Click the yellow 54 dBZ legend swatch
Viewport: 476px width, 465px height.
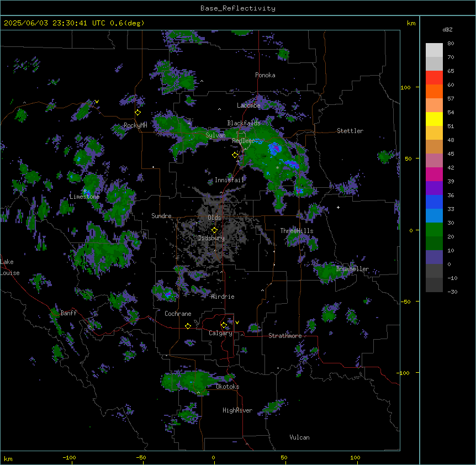pyautogui.click(x=434, y=119)
